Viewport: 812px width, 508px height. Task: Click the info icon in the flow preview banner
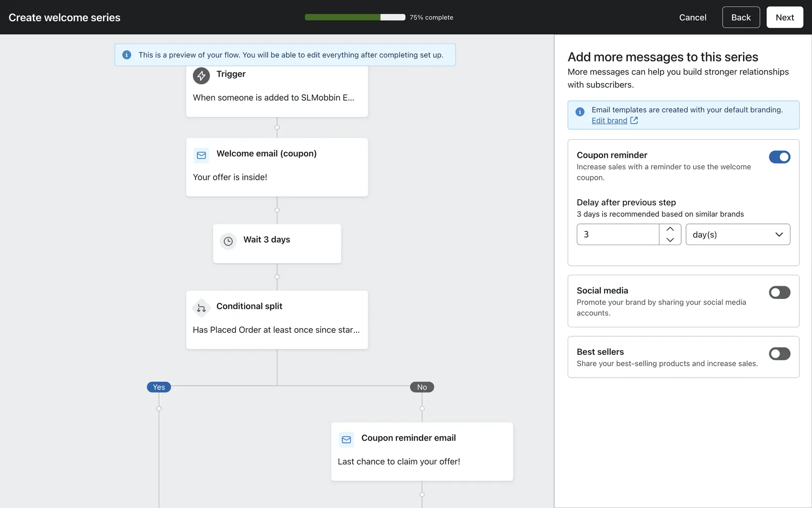[x=126, y=55]
